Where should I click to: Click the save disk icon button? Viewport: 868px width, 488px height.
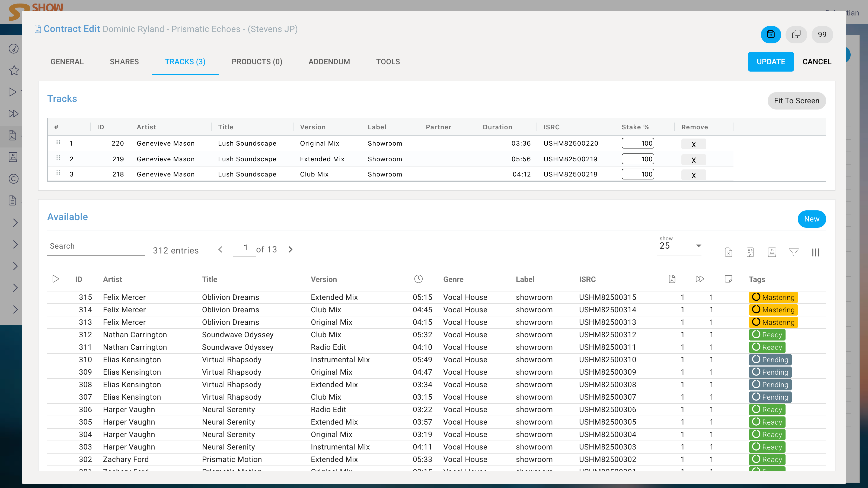[x=770, y=34]
